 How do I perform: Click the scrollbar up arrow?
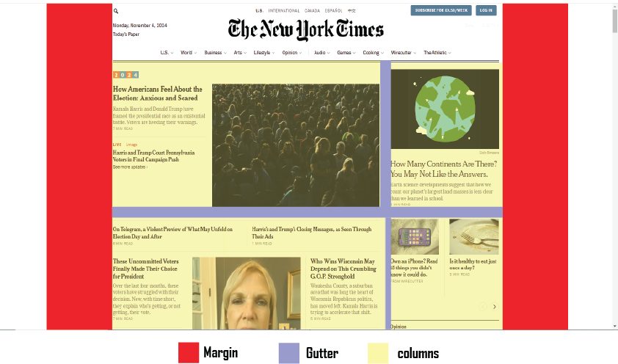[x=614, y=7]
